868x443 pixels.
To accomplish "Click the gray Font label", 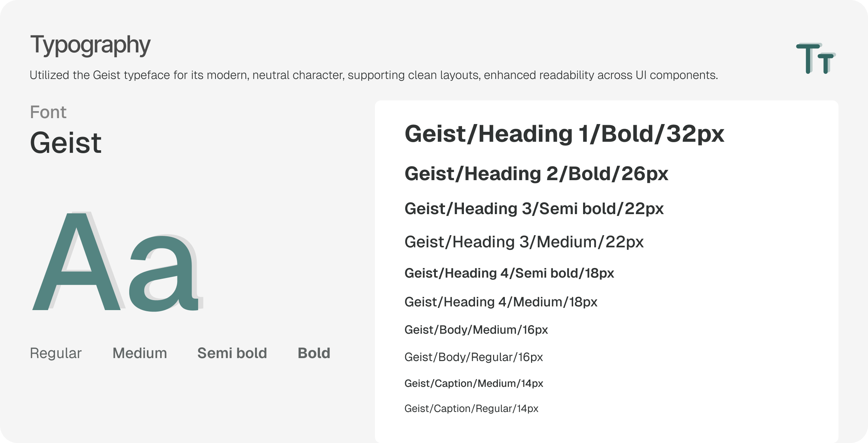I will tap(48, 112).
